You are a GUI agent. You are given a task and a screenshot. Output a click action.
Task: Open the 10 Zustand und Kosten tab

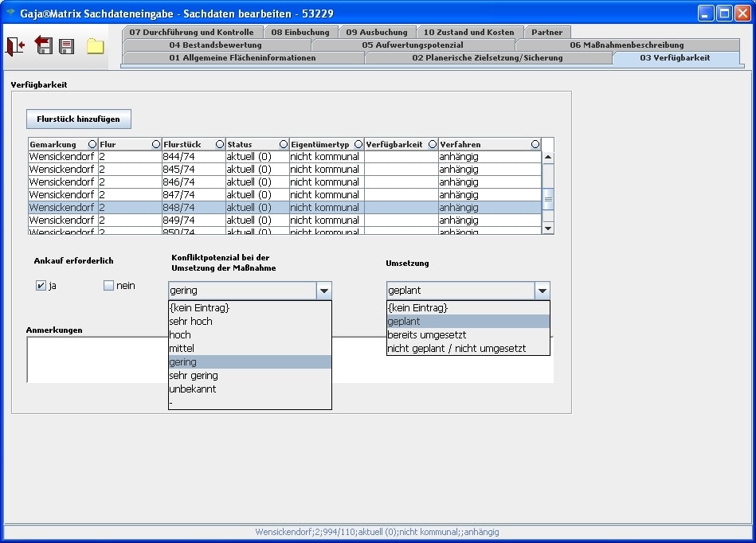pyautogui.click(x=468, y=33)
